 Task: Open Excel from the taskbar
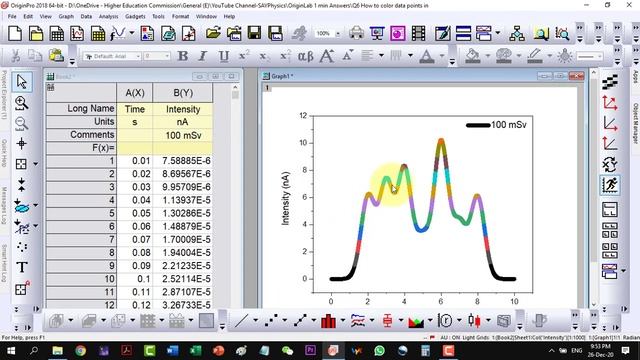click(196, 351)
